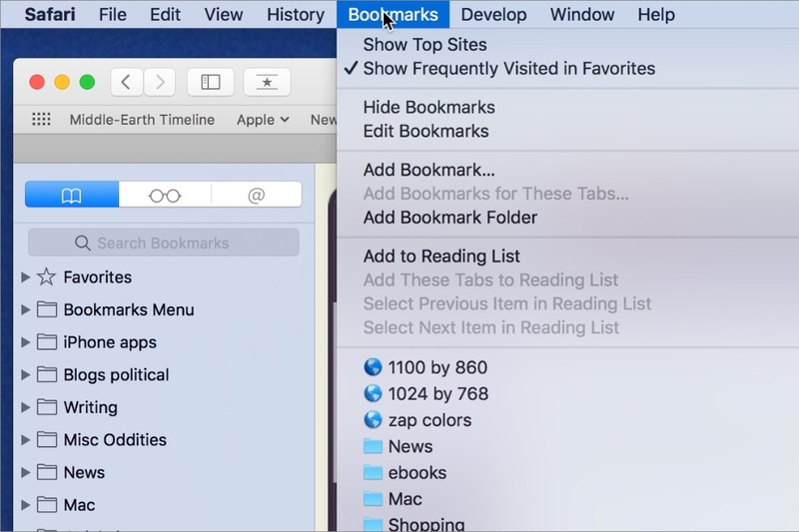Image resolution: width=799 pixels, height=532 pixels.
Task: Click the Misc Oddities folder icon
Action: tap(47, 440)
